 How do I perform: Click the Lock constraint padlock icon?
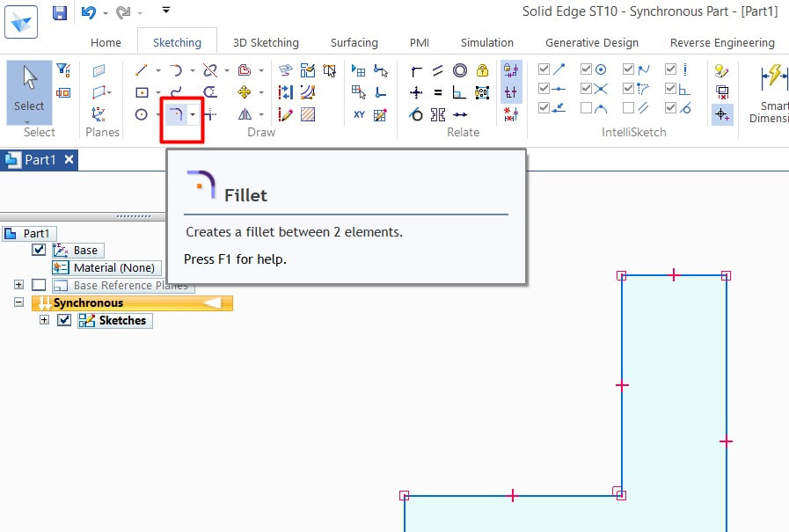[x=482, y=70]
